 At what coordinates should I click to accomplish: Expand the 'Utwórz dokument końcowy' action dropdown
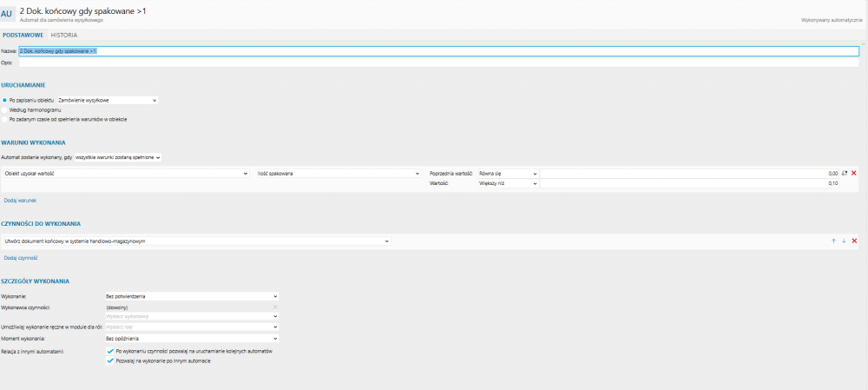(x=197, y=241)
